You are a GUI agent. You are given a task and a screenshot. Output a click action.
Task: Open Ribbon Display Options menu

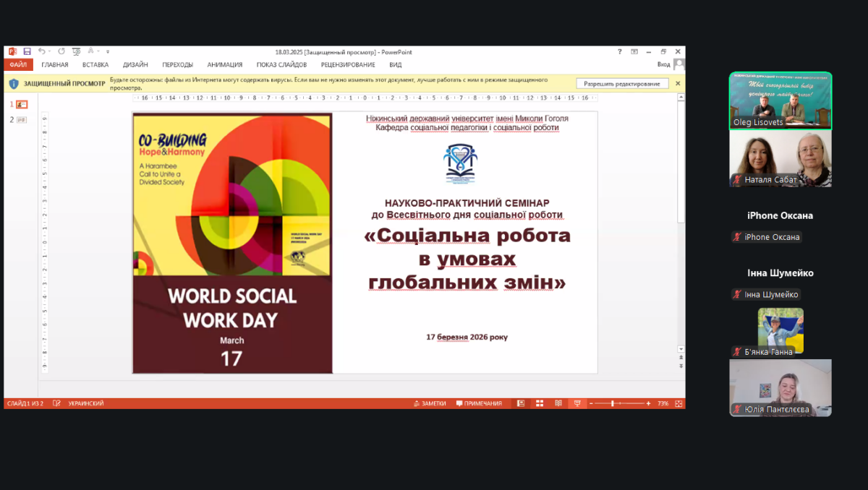[634, 51]
